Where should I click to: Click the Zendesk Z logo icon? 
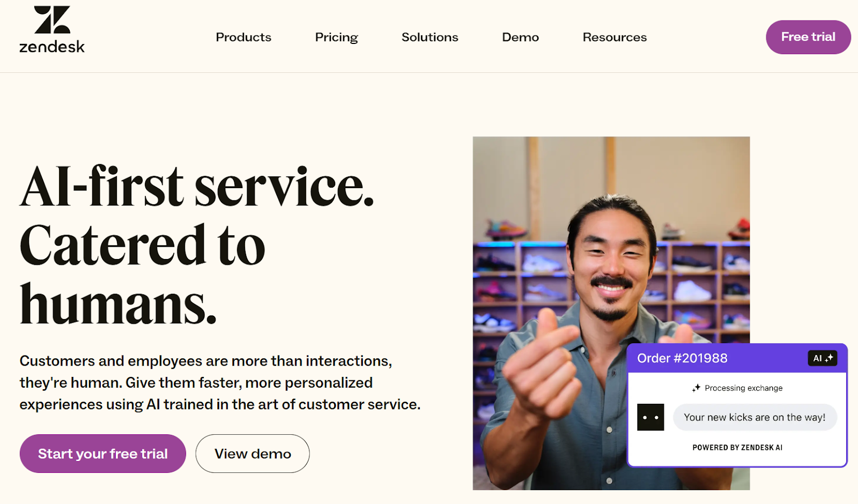click(x=52, y=20)
